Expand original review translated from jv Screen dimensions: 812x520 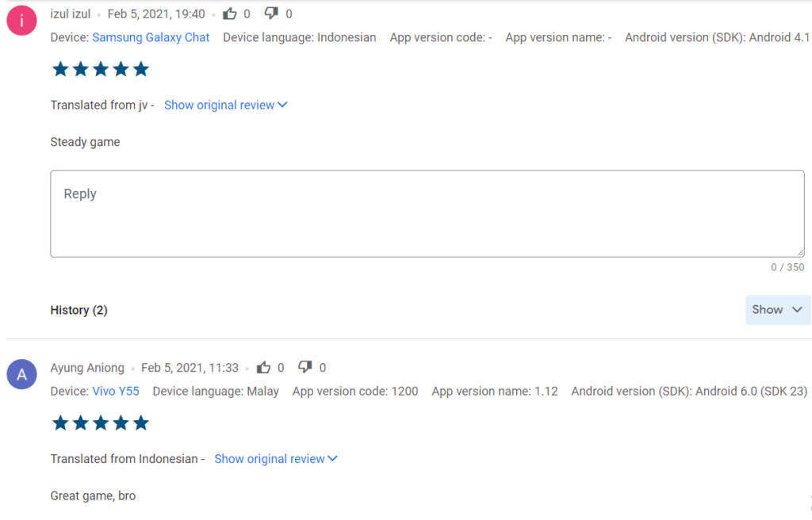tap(225, 105)
